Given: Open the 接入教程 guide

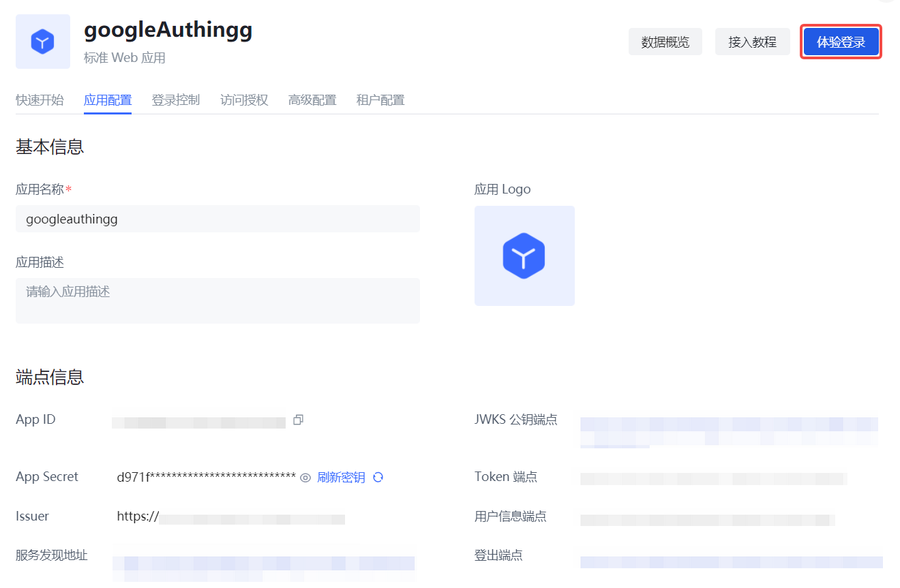Looking at the screenshot, I should (752, 42).
